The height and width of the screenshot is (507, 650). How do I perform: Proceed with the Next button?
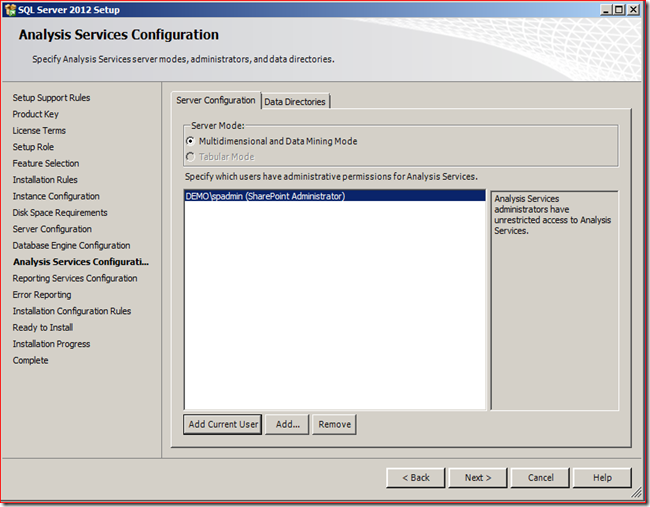click(x=478, y=478)
